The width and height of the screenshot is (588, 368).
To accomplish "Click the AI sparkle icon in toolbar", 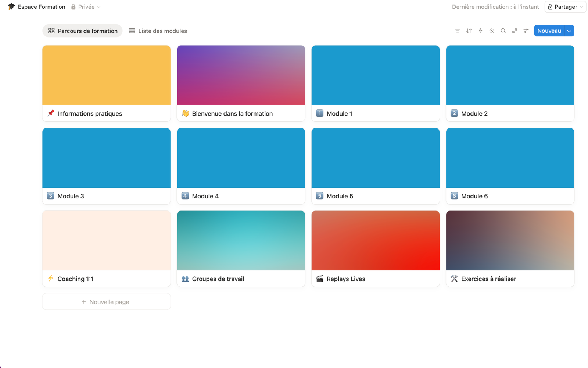I will click(492, 31).
